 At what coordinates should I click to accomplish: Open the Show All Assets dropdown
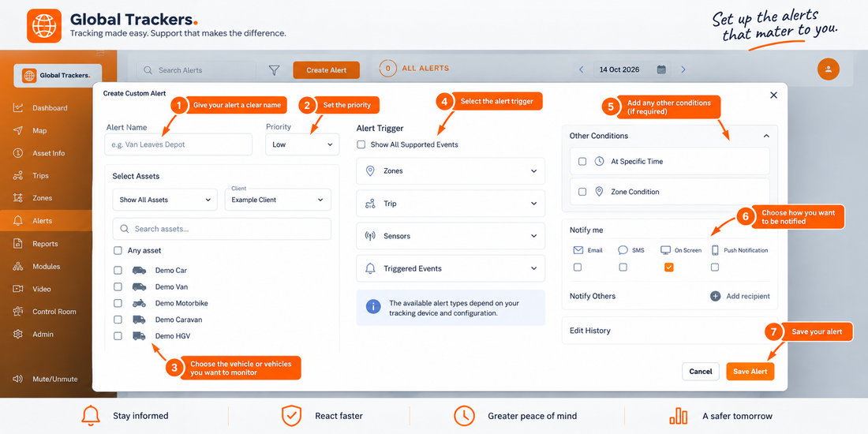(x=165, y=200)
